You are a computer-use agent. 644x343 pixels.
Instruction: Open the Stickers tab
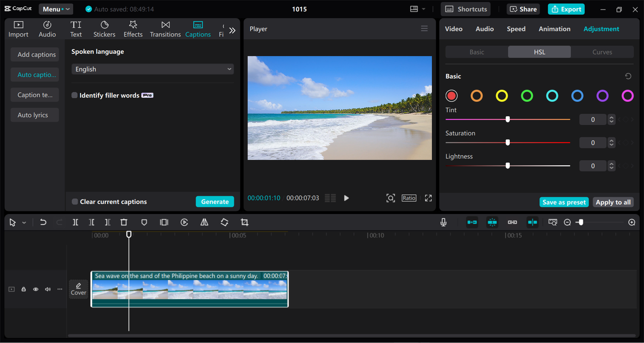click(104, 29)
